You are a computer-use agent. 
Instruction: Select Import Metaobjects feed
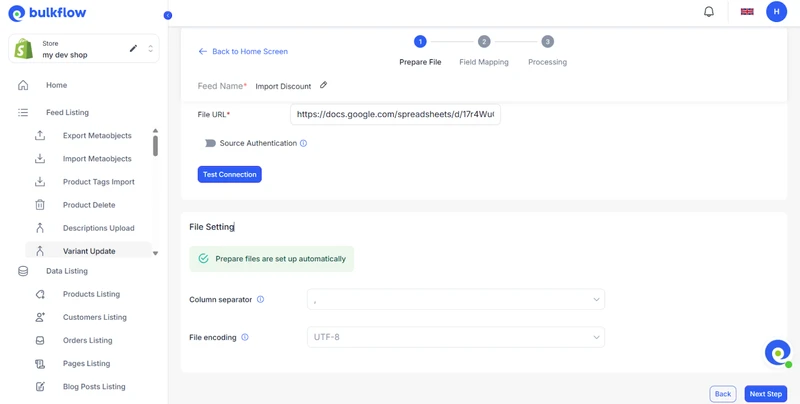pos(97,159)
